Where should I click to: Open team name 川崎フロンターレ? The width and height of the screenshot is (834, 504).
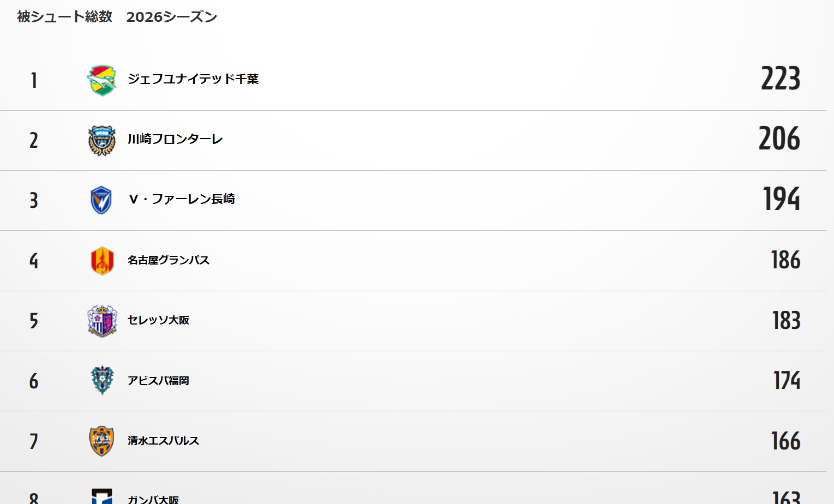[x=175, y=139]
